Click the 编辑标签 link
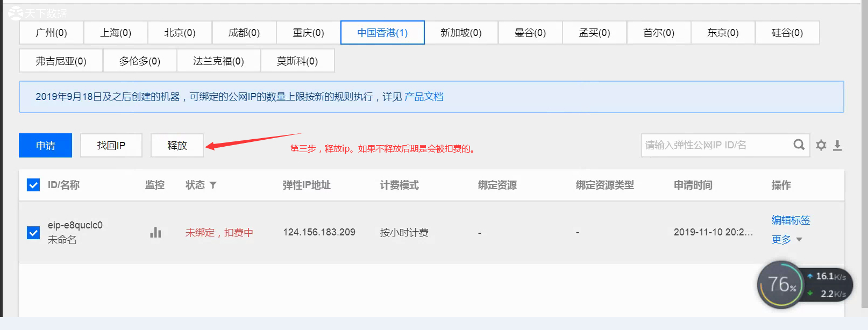 tap(791, 220)
